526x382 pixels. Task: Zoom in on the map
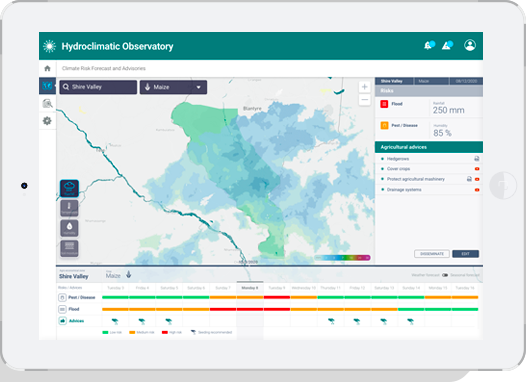364,87
